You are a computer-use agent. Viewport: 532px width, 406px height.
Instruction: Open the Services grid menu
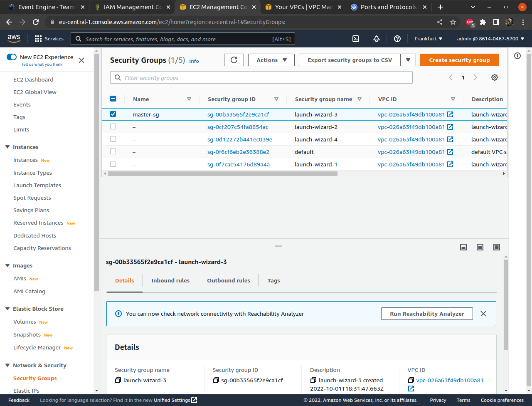click(x=49, y=39)
